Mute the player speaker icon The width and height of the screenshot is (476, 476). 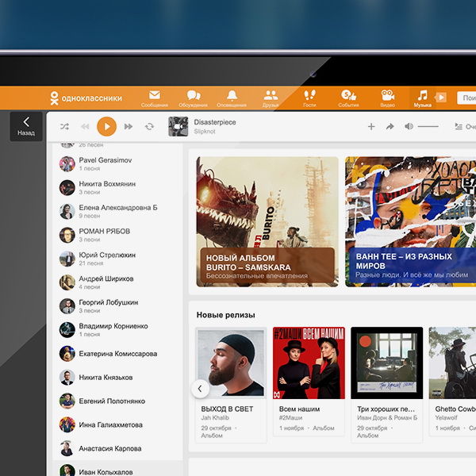409,126
